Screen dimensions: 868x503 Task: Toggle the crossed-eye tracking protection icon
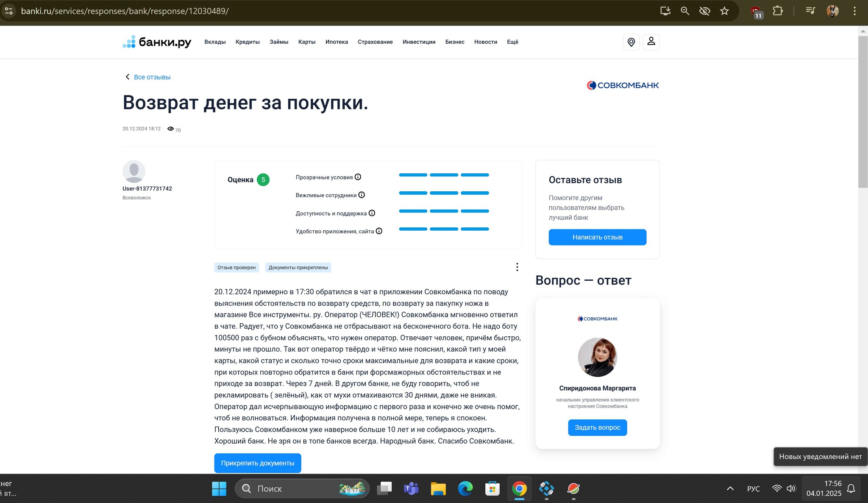704,11
